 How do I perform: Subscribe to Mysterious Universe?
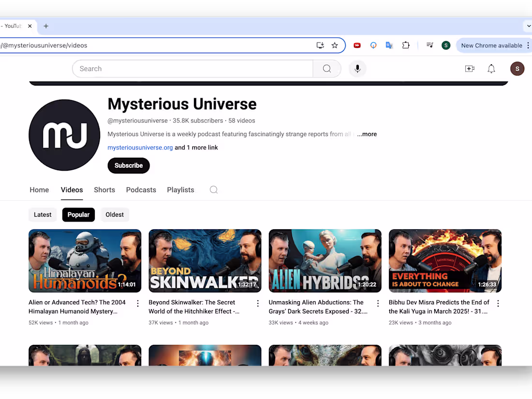pyautogui.click(x=129, y=165)
